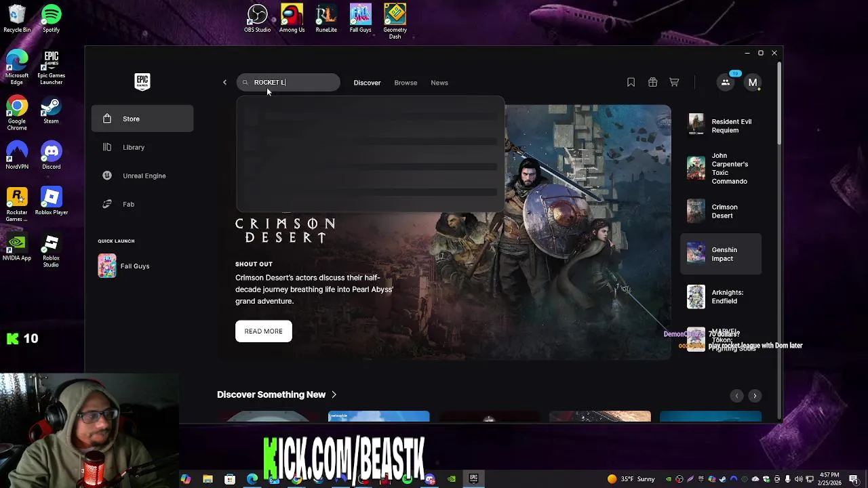Select Arknights: Endfield in carousel list
The height and width of the screenshot is (488, 868).
tap(721, 297)
